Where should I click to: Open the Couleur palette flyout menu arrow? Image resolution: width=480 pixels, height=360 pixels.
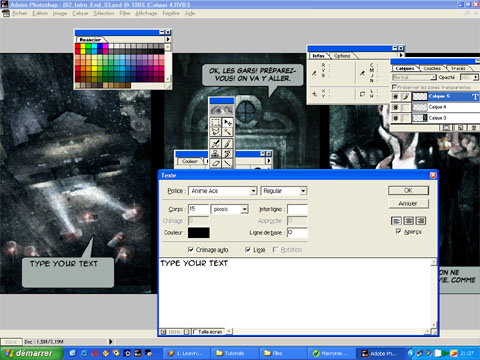(269, 161)
